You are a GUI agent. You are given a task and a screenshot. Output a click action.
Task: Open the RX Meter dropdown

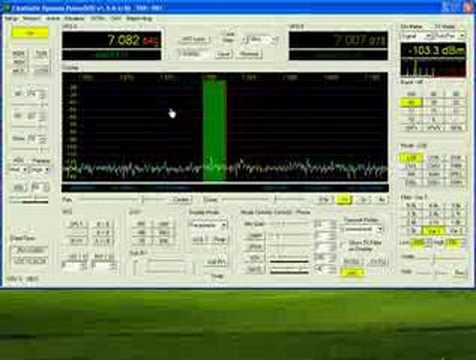point(416,35)
